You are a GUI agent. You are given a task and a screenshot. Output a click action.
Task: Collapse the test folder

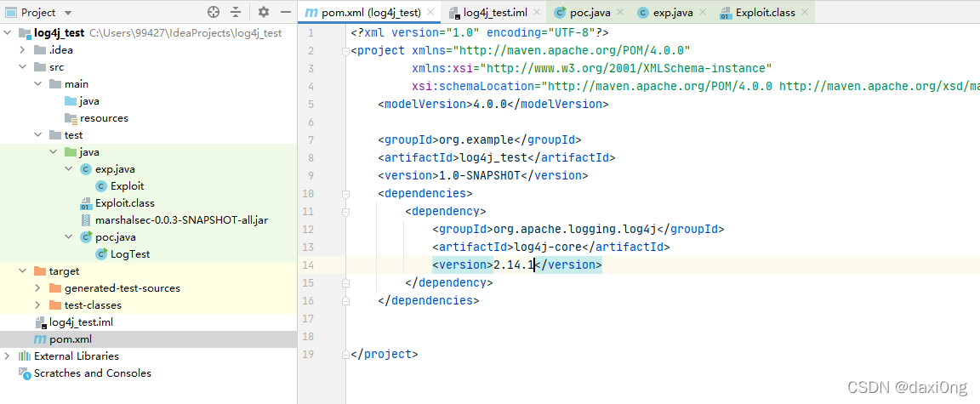[x=37, y=135]
